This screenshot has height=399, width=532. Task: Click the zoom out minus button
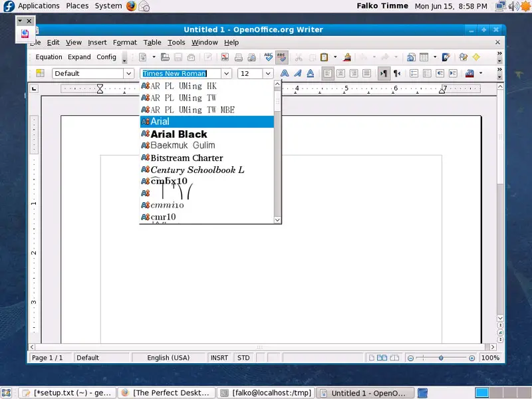click(410, 358)
